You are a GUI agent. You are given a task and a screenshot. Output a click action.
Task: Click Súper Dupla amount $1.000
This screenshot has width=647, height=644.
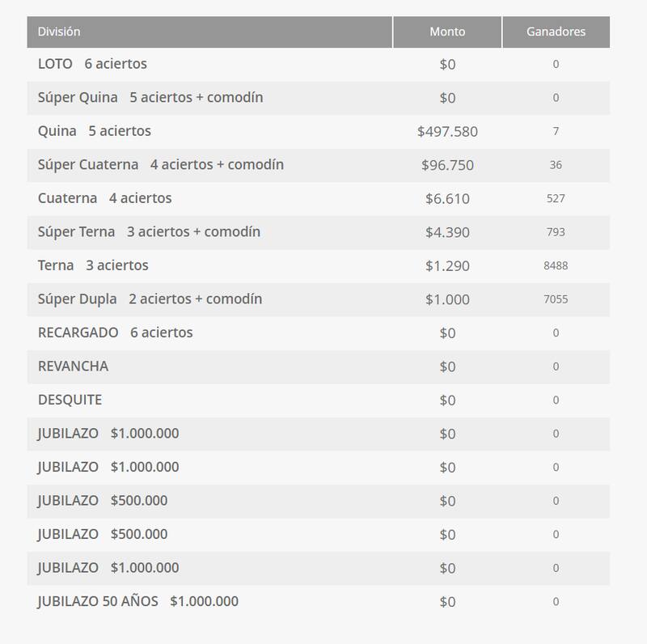pyautogui.click(x=447, y=299)
